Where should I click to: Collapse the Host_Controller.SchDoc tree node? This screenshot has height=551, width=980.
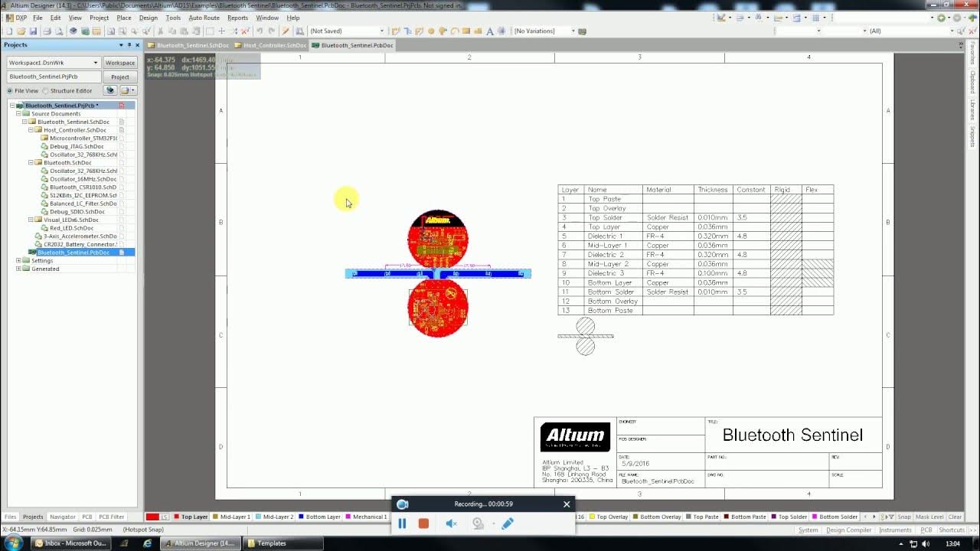tap(31, 130)
